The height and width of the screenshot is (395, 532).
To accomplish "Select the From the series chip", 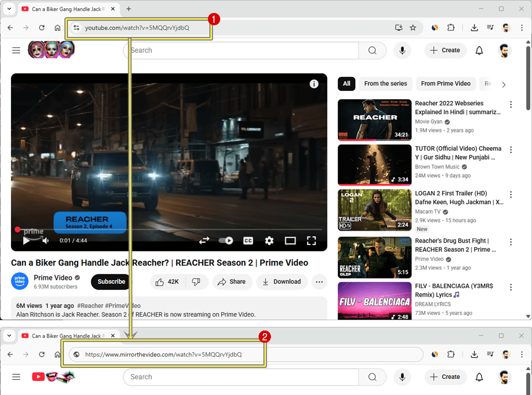I will (x=385, y=84).
